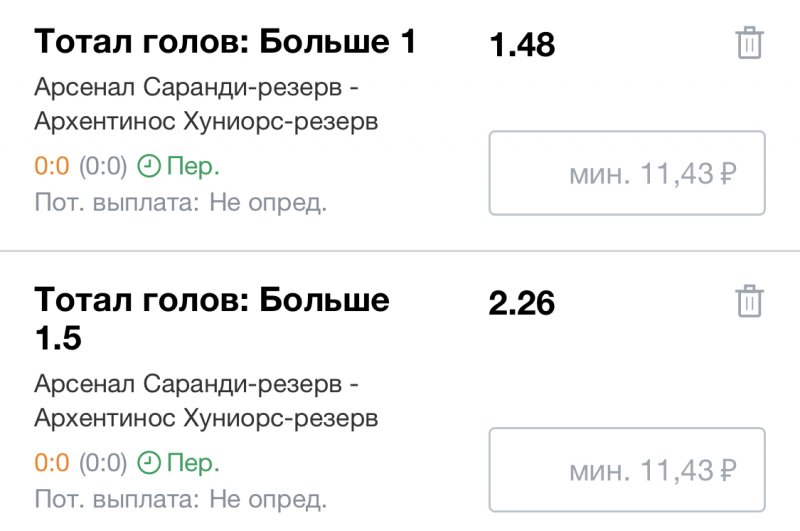Tap the 2.26 odds value
The image size is (800, 531).
(522, 302)
